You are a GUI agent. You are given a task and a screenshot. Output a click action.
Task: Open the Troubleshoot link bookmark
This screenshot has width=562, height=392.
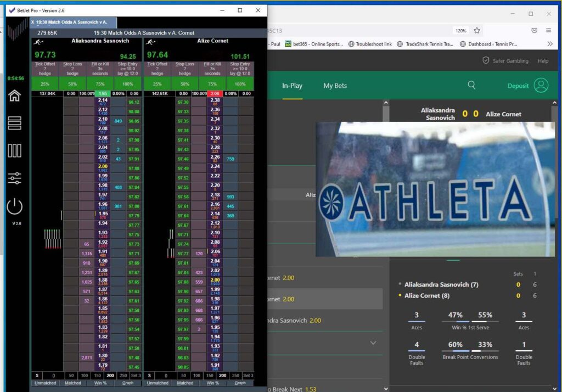[x=370, y=44]
